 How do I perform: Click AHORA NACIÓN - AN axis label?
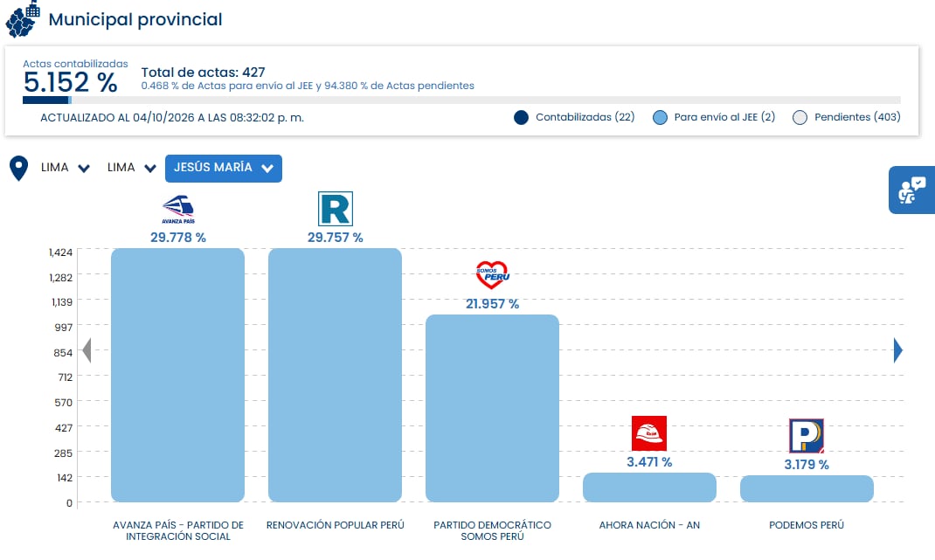(649, 525)
